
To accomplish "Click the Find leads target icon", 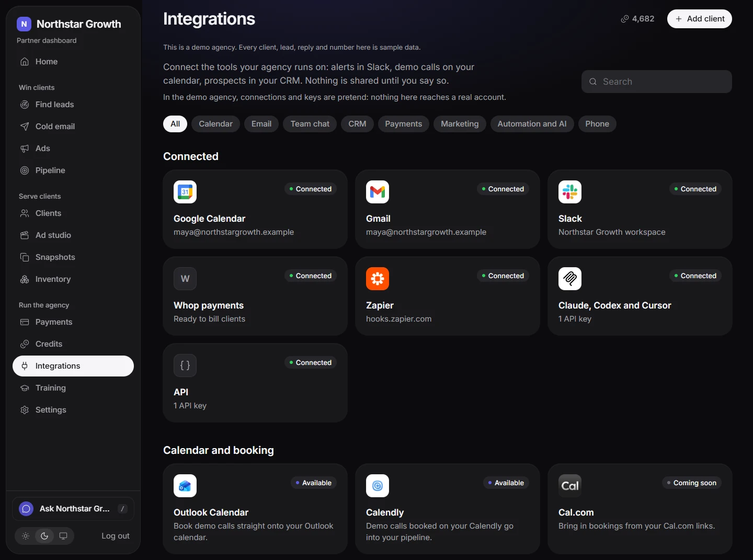I will (x=25, y=105).
